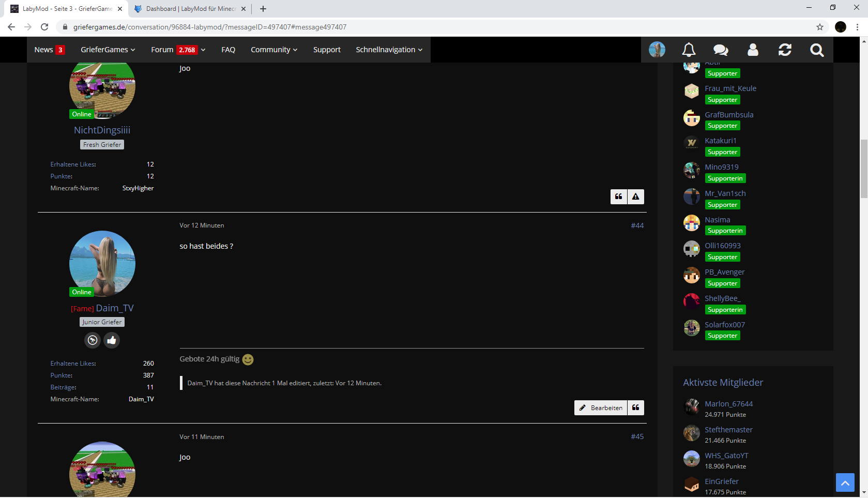Bookmark this page with the star icon
The image size is (868, 498).
(820, 27)
